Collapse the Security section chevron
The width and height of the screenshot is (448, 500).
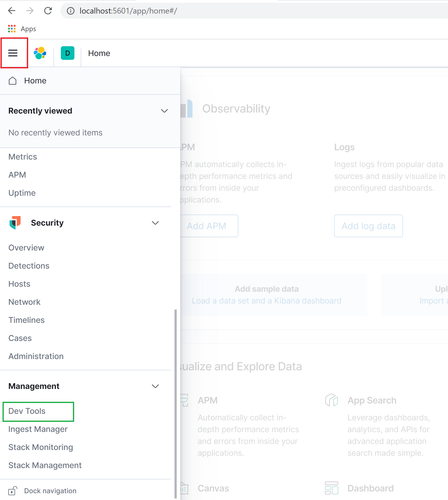point(155,223)
